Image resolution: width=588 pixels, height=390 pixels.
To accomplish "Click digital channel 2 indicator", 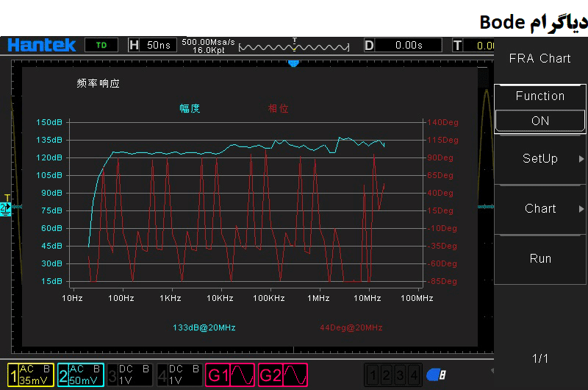I will coord(387,375).
